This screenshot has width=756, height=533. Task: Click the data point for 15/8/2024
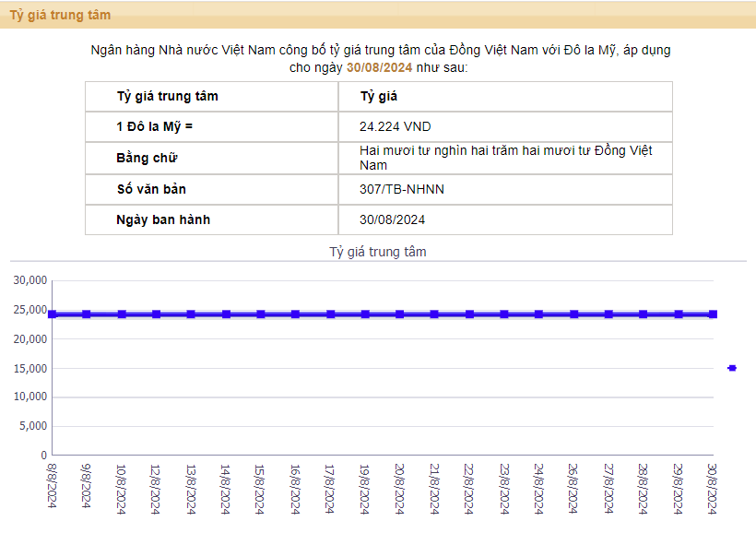[x=261, y=314]
